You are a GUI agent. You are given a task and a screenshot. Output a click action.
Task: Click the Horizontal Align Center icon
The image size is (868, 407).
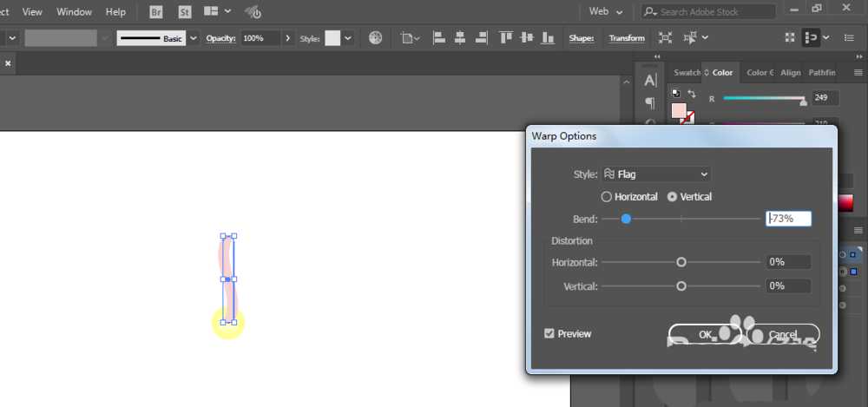click(x=458, y=38)
